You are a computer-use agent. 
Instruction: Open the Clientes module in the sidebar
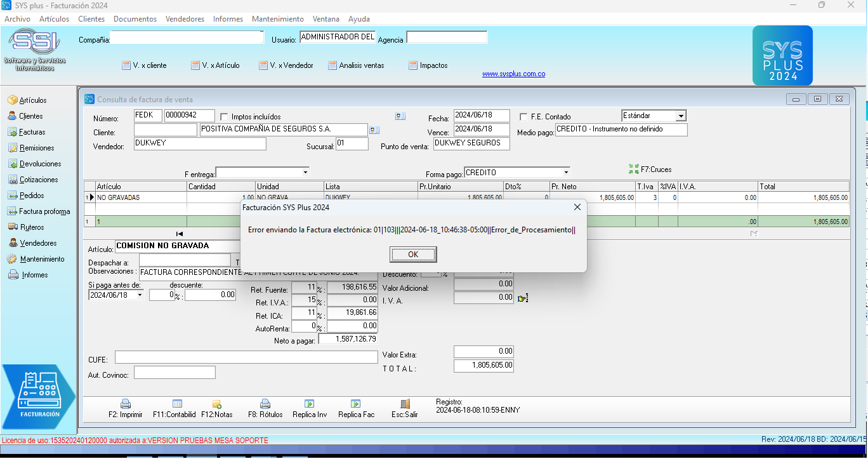(x=25, y=116)
